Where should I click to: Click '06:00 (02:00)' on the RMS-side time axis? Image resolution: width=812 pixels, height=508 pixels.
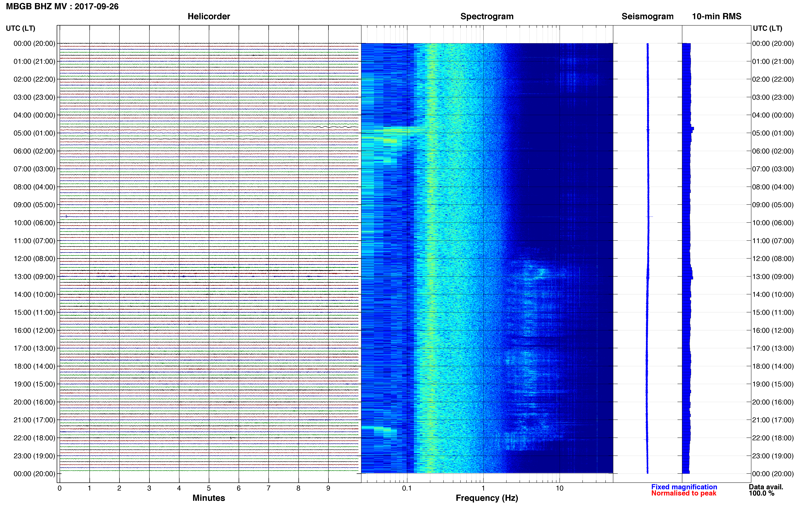773,151
